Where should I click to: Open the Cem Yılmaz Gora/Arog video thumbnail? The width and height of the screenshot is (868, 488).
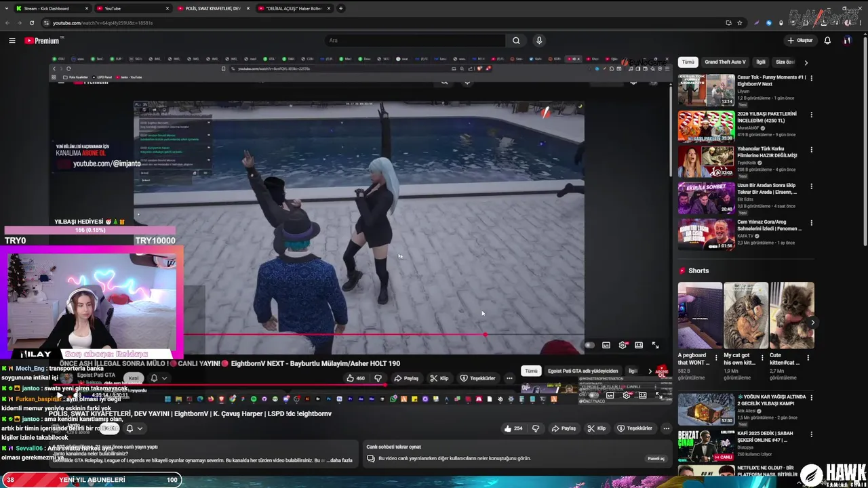706,235
